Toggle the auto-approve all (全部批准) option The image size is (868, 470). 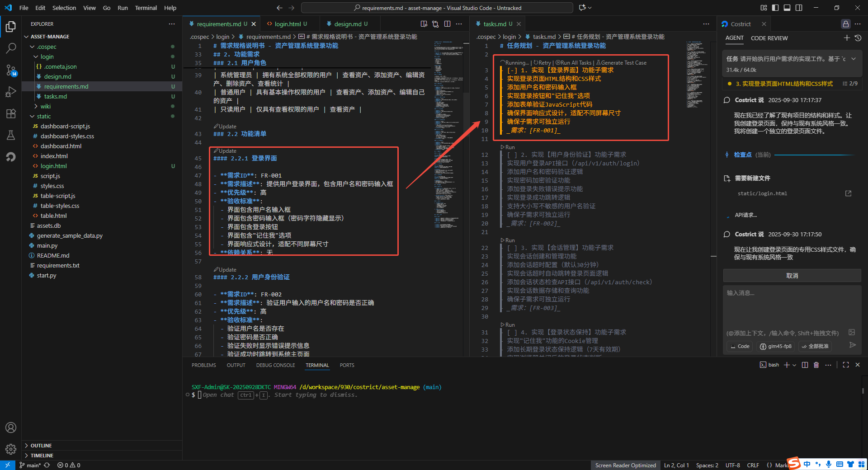pos(815,347)
